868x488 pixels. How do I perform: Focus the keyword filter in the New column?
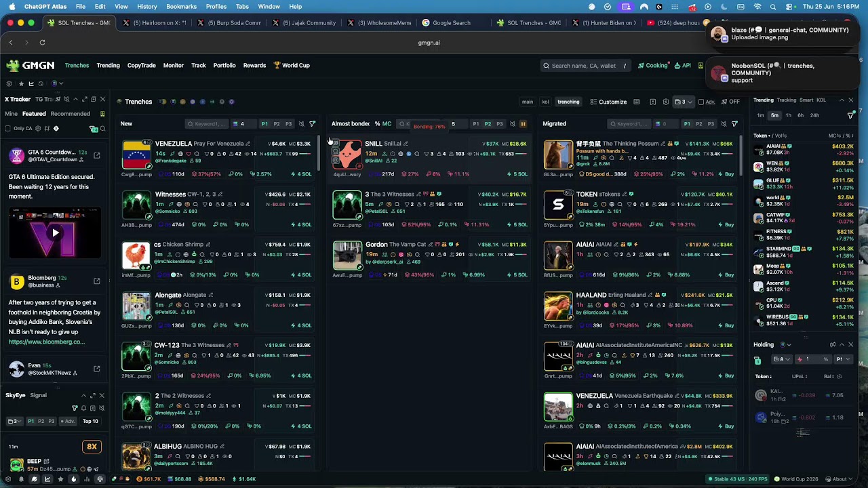point(206,124)
